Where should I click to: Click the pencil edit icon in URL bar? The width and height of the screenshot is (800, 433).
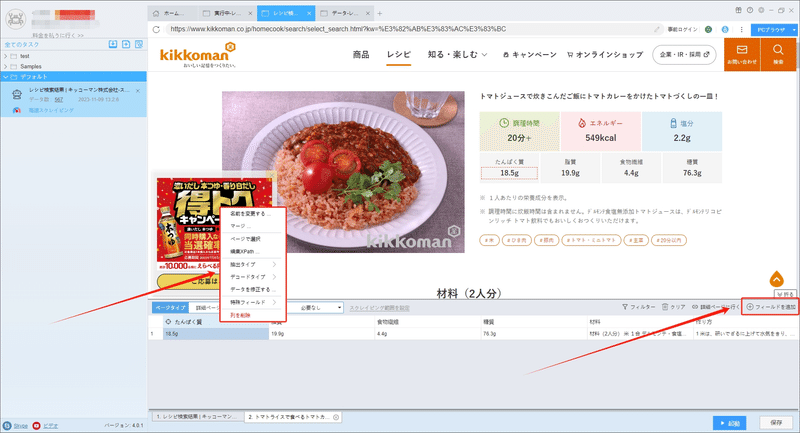657,29
